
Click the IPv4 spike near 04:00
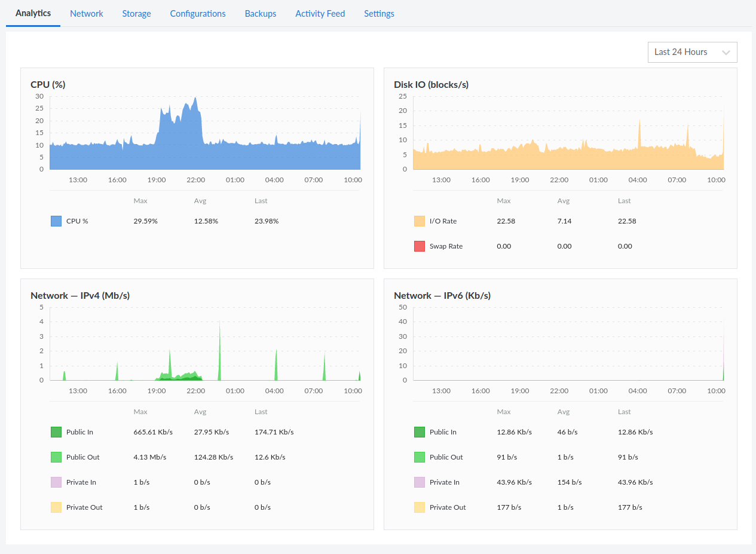click(x=276, y=365)
